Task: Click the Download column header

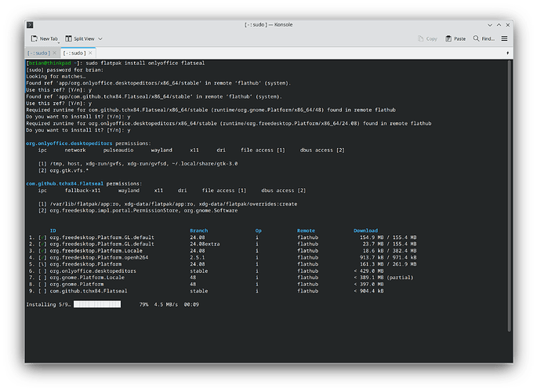Action: (365, 230)
